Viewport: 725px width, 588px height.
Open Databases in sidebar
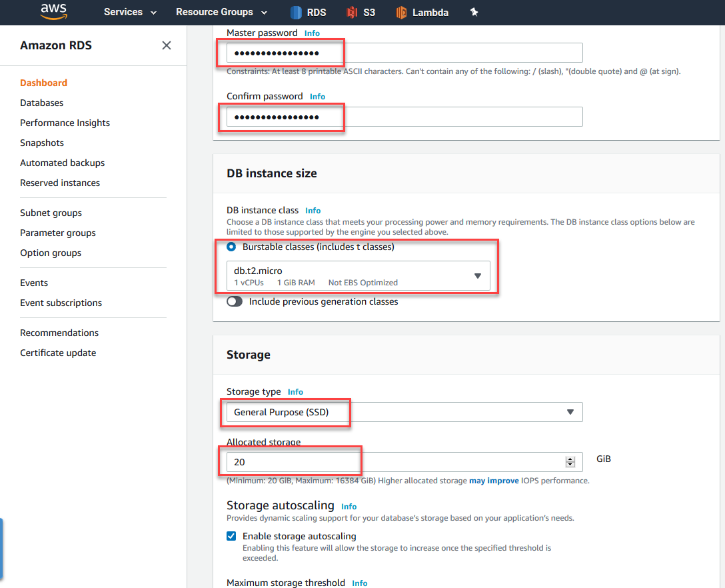(x=41, y=103)
